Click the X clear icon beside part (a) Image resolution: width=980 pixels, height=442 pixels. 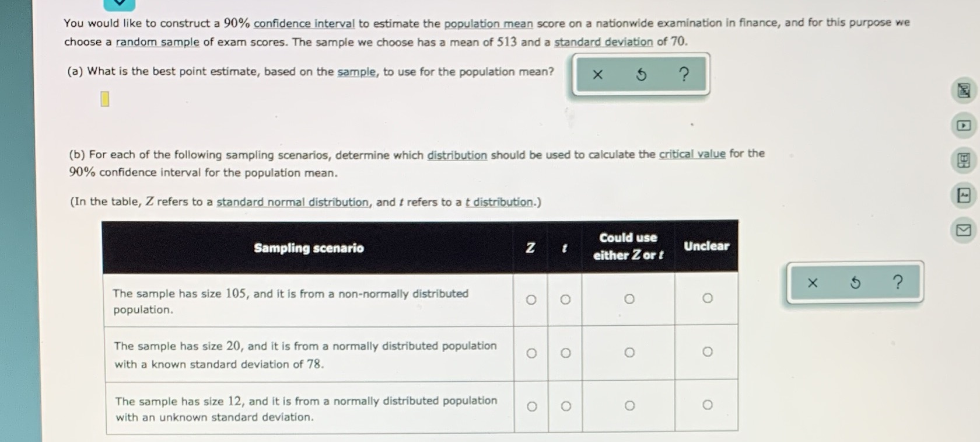[597, 74]
